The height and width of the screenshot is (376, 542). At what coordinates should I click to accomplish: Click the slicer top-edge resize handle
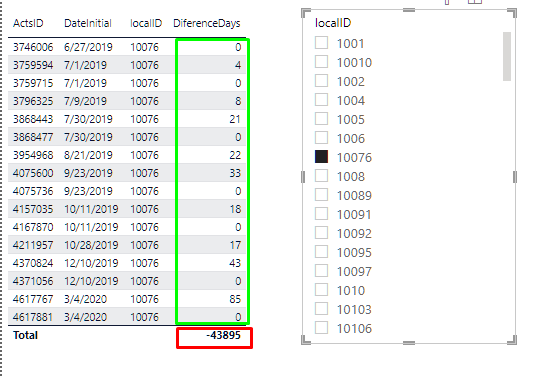point(409,10)
